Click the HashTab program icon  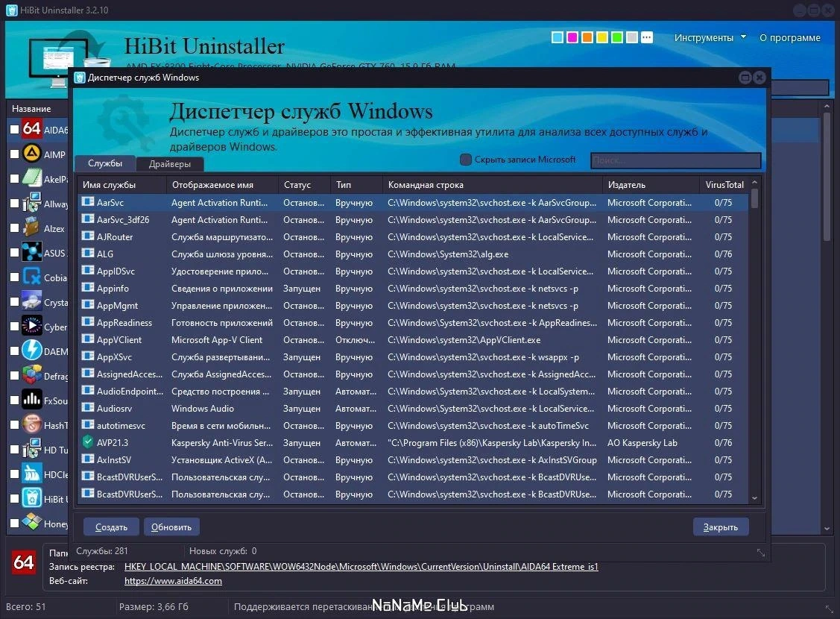pyautogui.click(x=31, y=425)
